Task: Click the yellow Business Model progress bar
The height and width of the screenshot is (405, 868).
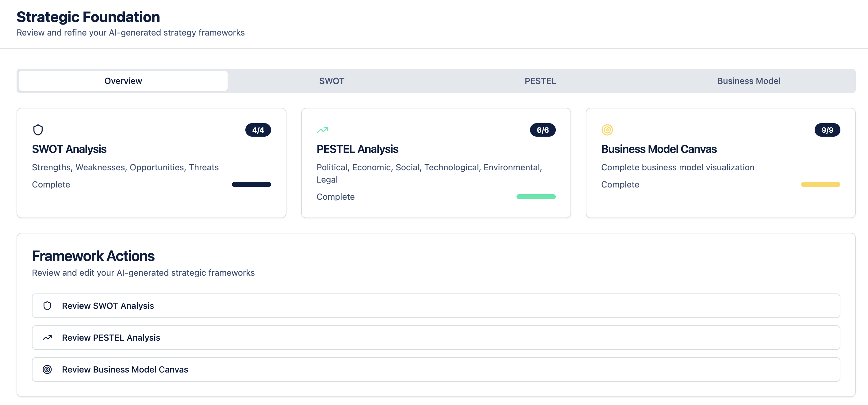Action: point(820,184)
